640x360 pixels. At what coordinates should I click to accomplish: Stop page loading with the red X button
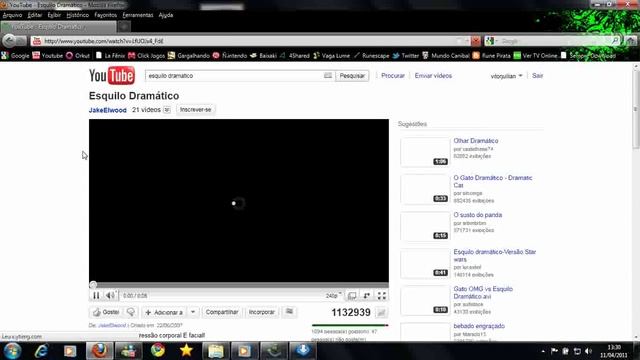476,41
